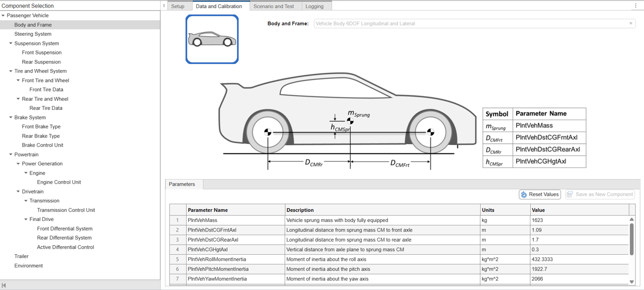Screen dimensions: 644x290
Task: Edit pitch moment inertia value 1922.7
Action: click(580, 269)
